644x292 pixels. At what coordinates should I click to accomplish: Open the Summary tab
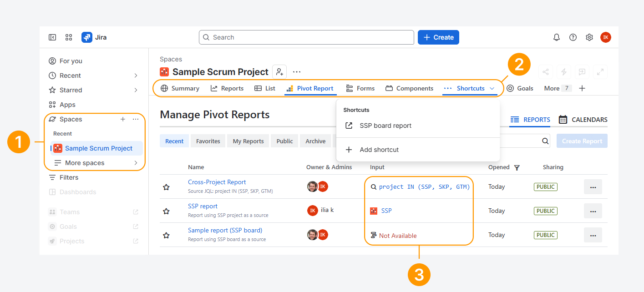[180, 88]
